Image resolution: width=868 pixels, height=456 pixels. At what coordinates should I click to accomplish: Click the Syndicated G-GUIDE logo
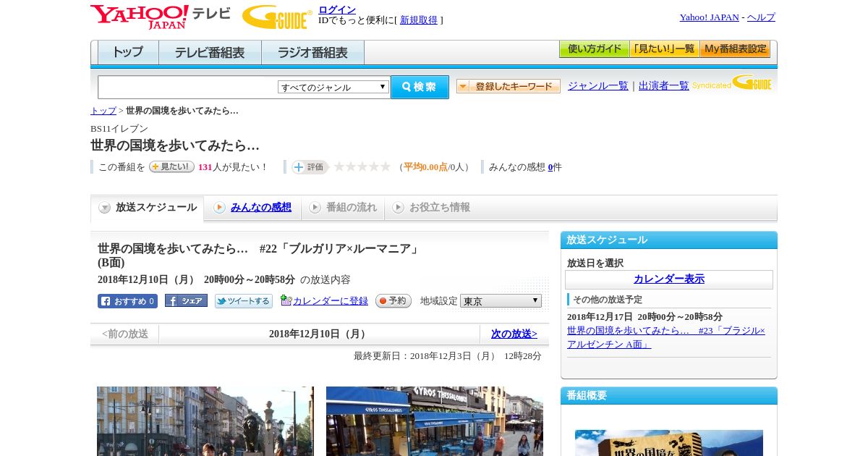point(732,83)
